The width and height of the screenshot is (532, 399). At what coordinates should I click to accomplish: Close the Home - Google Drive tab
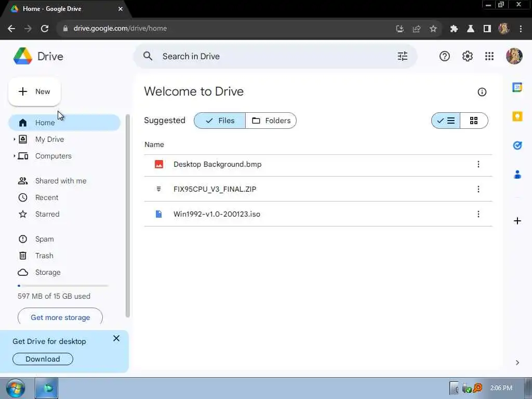(121, 9)
